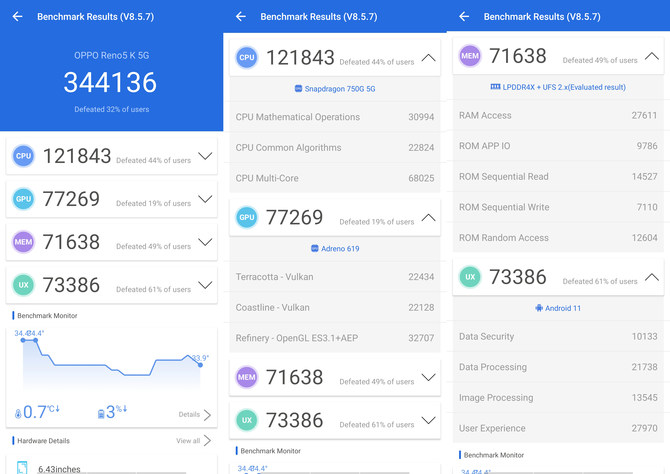Expand UX chevron in middle panel
Viewport: 670px width, 474px height.
coord(429,420)
